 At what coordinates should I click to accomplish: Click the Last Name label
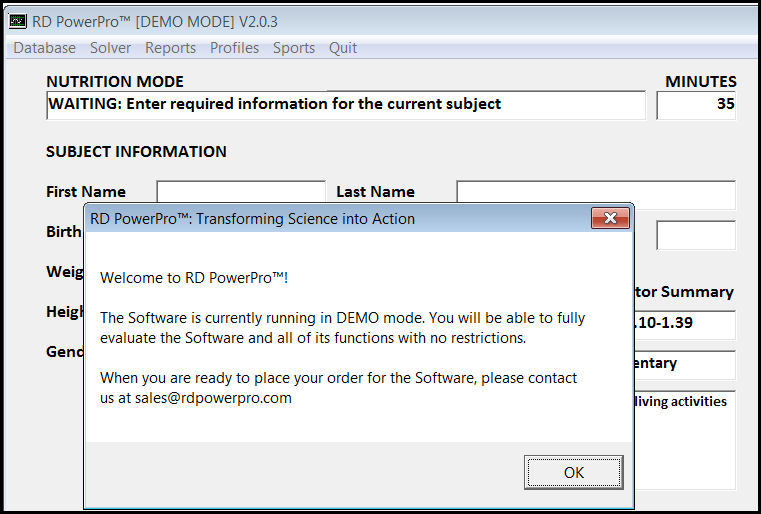point(376,192)
